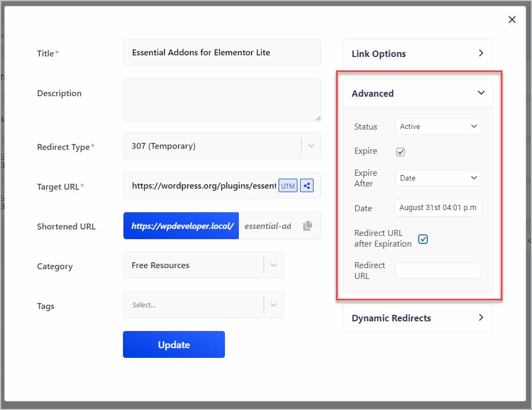Click the Target URL input field
532x410 pixels.
[201, 185]
